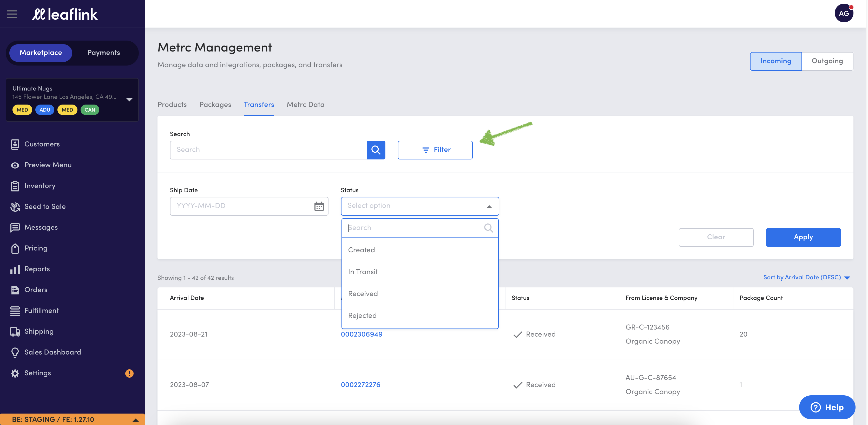This screenshot has width=868, height=425.
Task: Switch to Payments mode
Action: click(103, 53)
